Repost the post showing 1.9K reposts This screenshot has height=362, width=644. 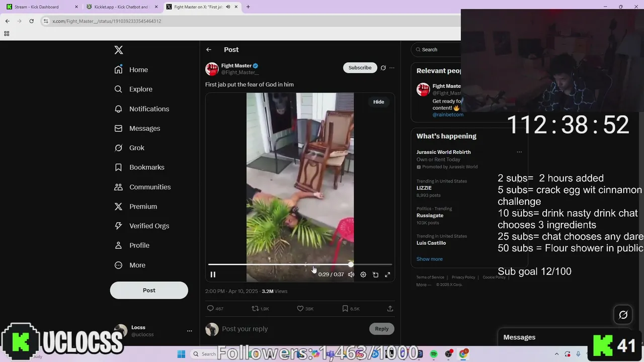pos(260,308)
